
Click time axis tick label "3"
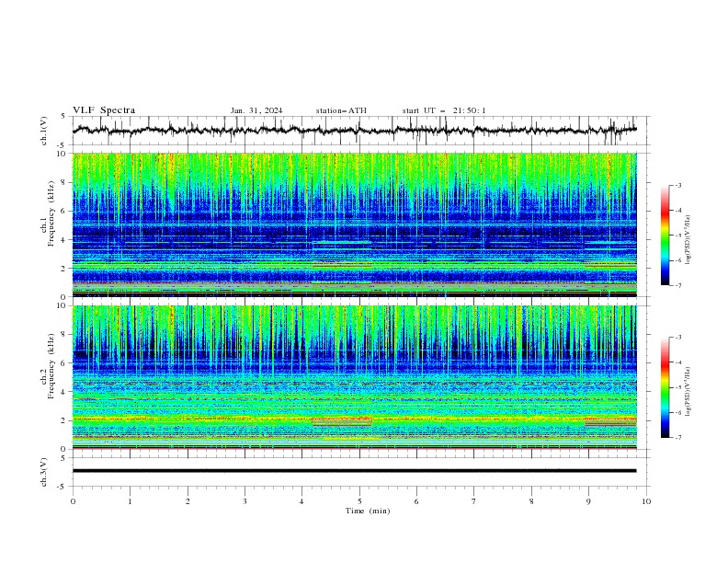[245, 501]
